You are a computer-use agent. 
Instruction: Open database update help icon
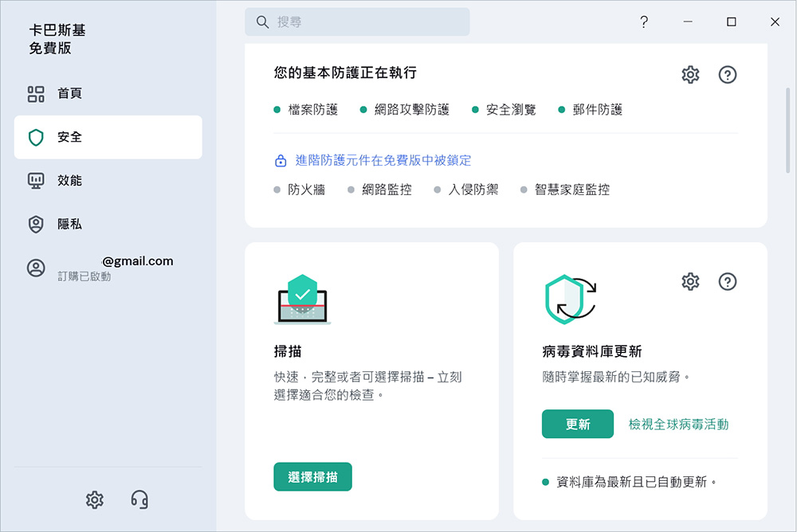728,281
